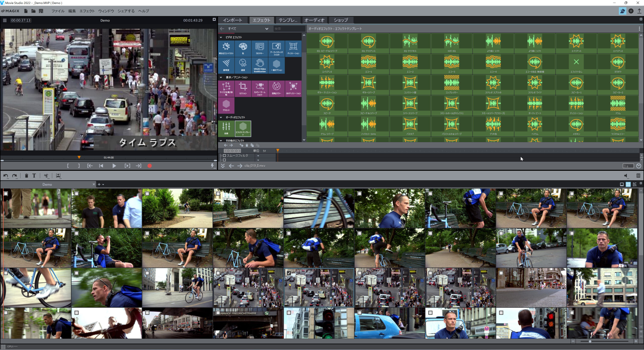Screen dimensions: 644x350
Task: Play the preview video
Action: 114,166
